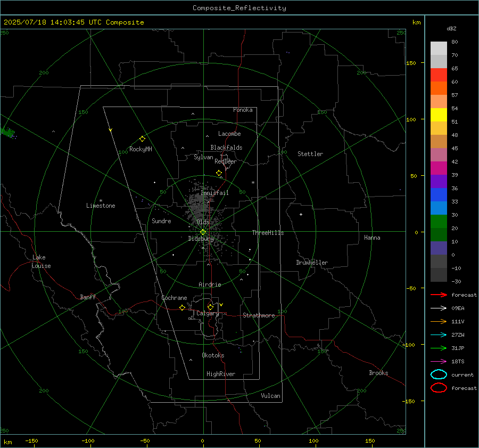Select yellow diamond marker near RockyMH
The height and width of the screenshot is (448, 479).
(142, 139)
